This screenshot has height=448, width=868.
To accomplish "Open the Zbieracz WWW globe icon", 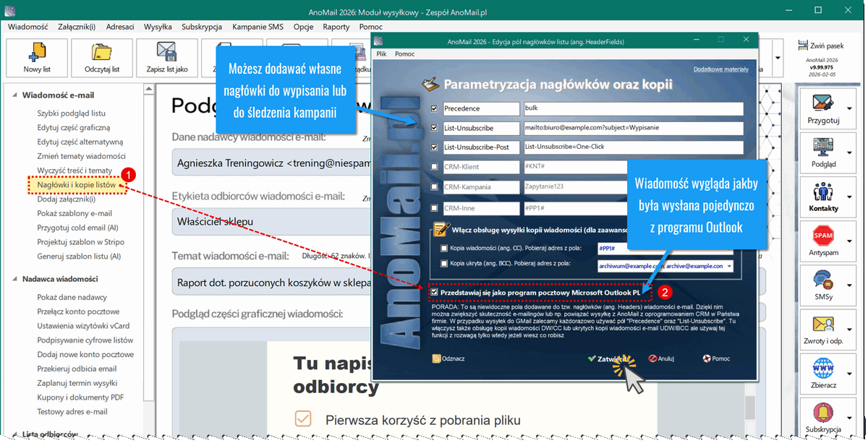I will click(x=824, y=369).
